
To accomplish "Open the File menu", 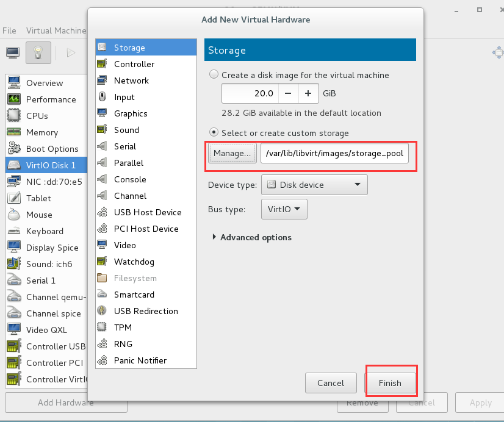I will pyautogui.click(x=9, y=30).
